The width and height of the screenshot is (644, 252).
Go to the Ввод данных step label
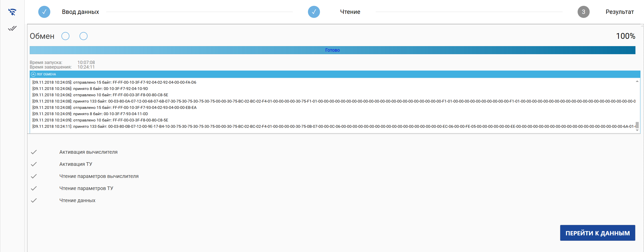pyautogui.click(x=80, y=12)
